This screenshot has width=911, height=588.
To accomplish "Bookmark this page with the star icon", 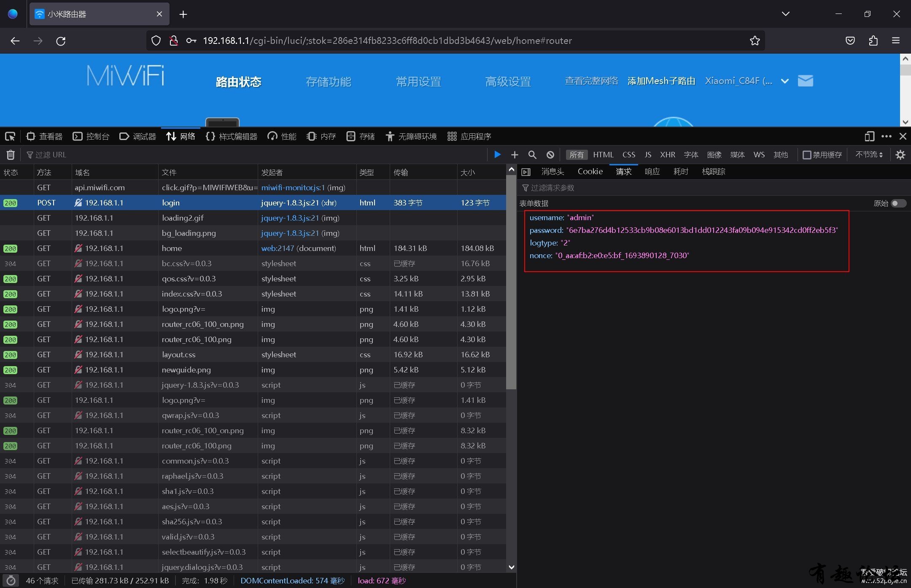I will [x=755, y=40].
